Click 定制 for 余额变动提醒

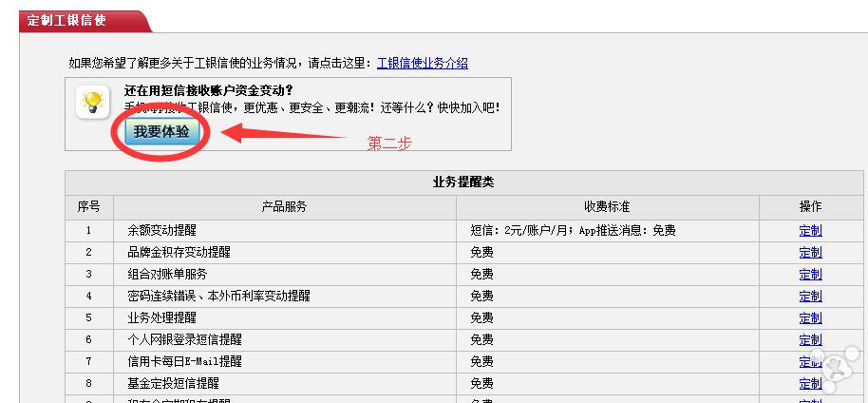click(x=810, y=231)
